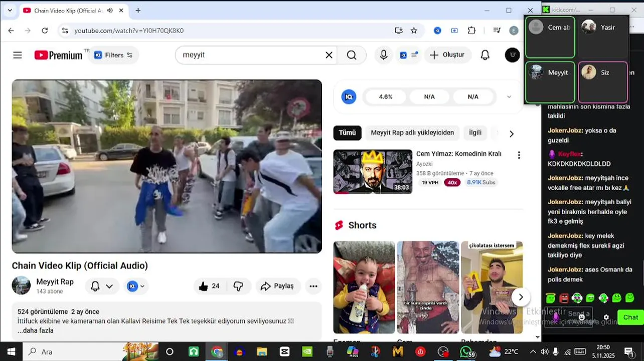Open more actions ellipsis below video
Screen dimensions: 644x361
313,286
